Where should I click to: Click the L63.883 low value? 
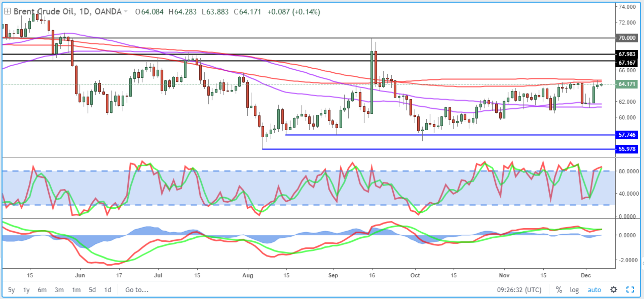pos(215,12)
